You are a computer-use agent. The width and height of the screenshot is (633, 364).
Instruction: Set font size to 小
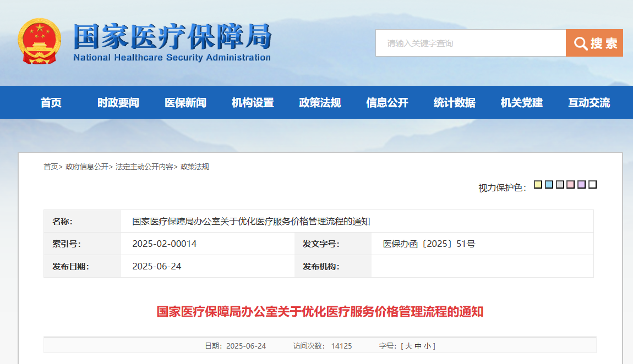click(427, 346)
